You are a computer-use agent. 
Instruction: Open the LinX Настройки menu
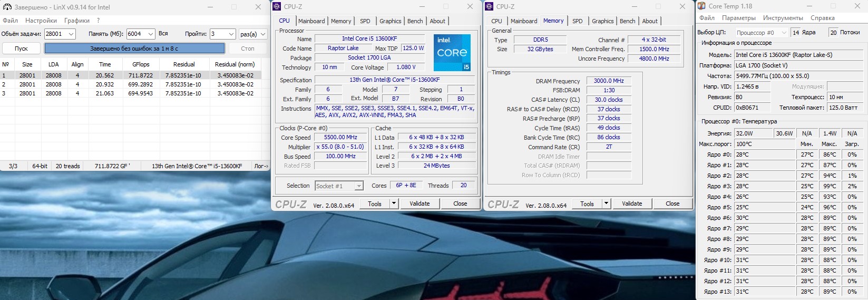41,21
